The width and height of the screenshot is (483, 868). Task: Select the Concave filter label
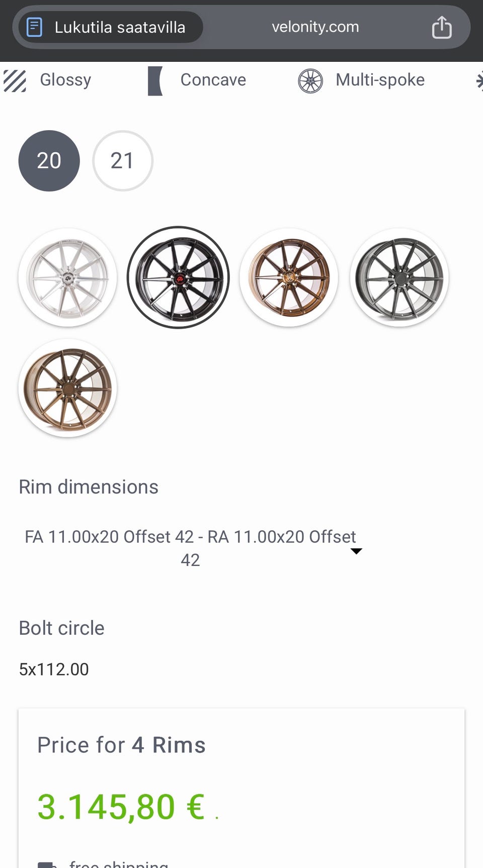(213, 80)
